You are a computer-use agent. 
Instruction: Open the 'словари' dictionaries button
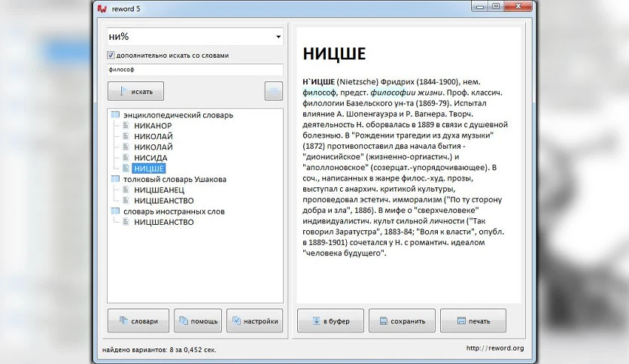click(138, 320)
